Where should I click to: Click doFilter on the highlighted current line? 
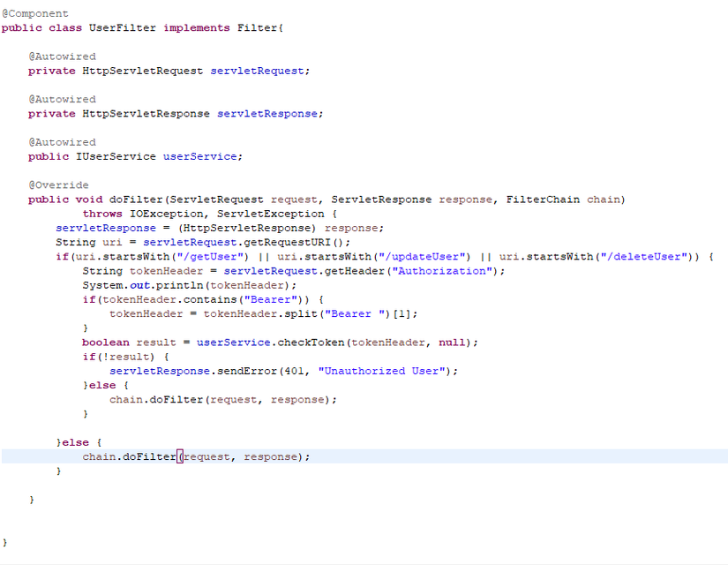[x=149, y=456]
